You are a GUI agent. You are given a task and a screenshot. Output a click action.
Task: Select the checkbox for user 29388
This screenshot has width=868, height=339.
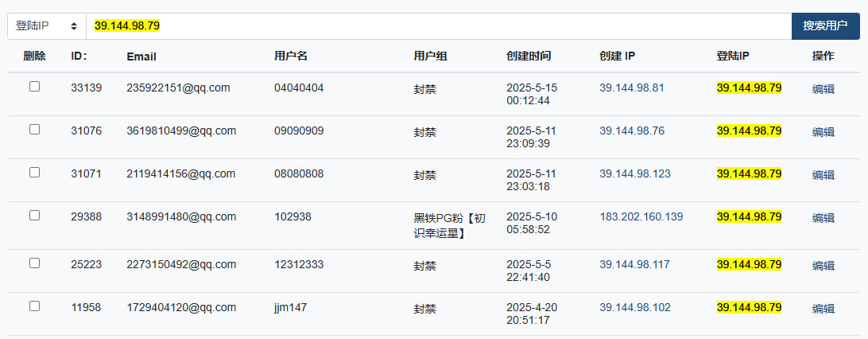click(x=34, y=216)
